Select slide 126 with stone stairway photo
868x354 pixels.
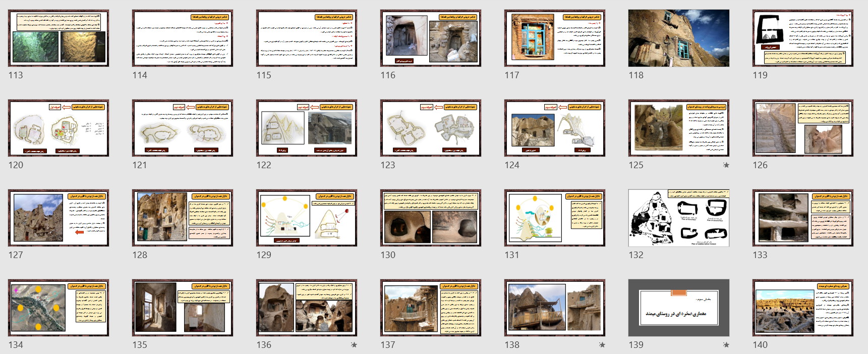pos(803,128)
